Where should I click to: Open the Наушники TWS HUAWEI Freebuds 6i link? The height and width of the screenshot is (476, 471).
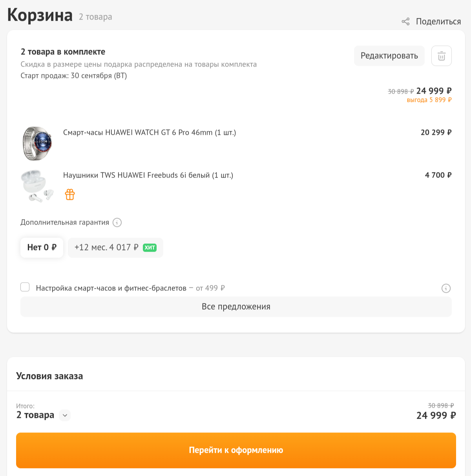coord(148,175)
